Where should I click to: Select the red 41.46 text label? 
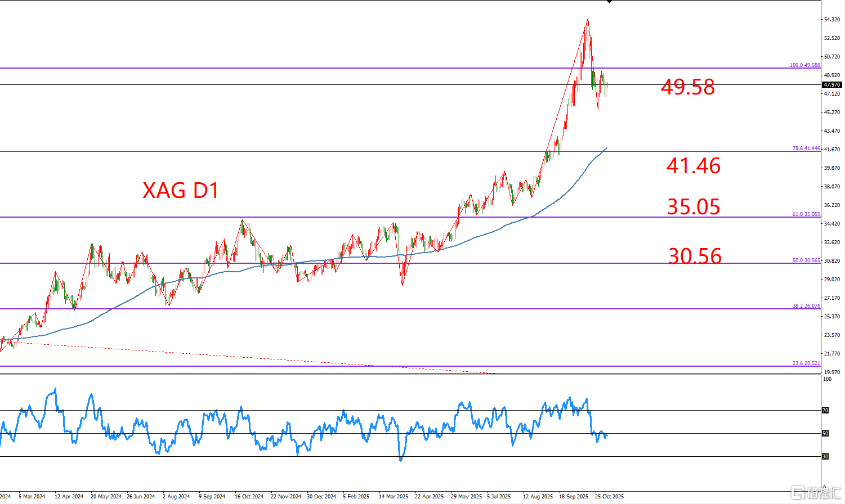tap(693, 166)
